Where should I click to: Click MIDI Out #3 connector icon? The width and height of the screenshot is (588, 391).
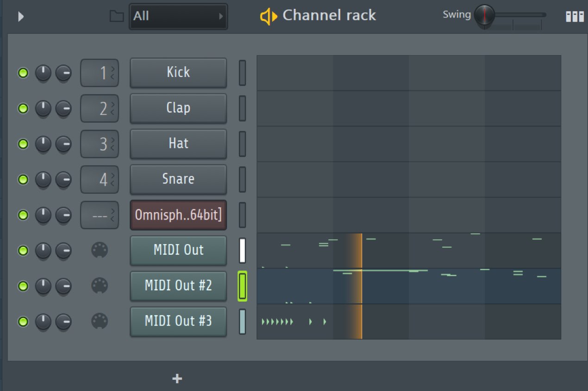[x=100, y=321]
